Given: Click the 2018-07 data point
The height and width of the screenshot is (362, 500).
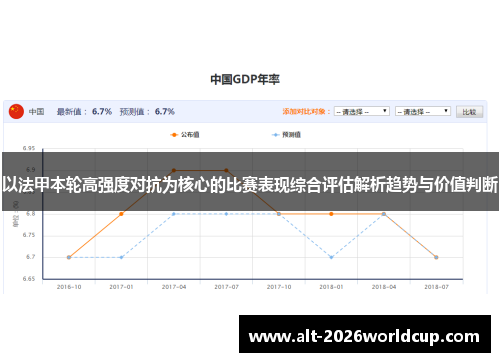Looking at the screenshot, I should [x=436, y=257].
